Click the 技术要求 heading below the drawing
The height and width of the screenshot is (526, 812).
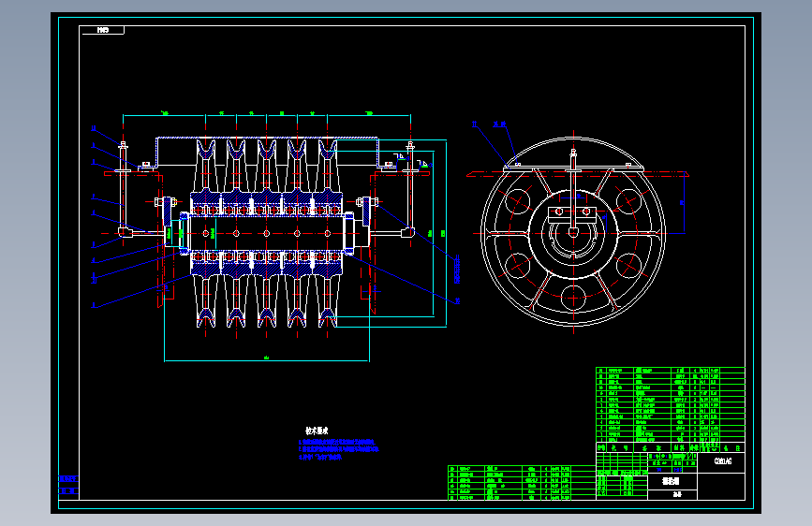coord(317,431)
